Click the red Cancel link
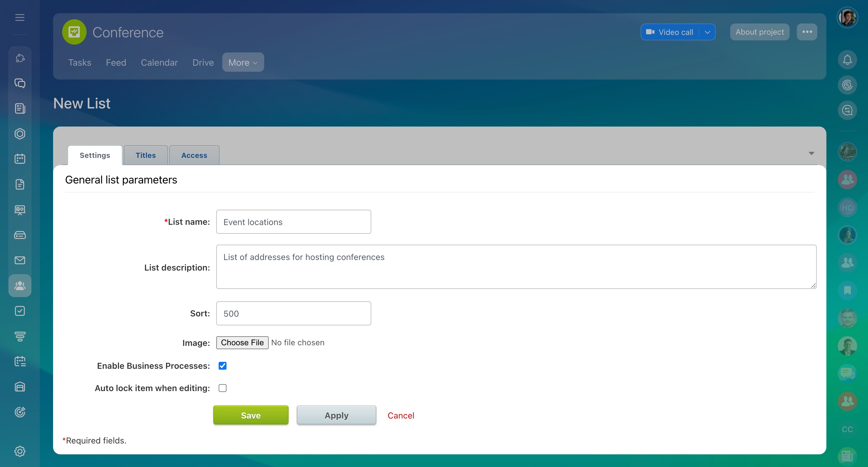The image size is (868, 467). 401,415
